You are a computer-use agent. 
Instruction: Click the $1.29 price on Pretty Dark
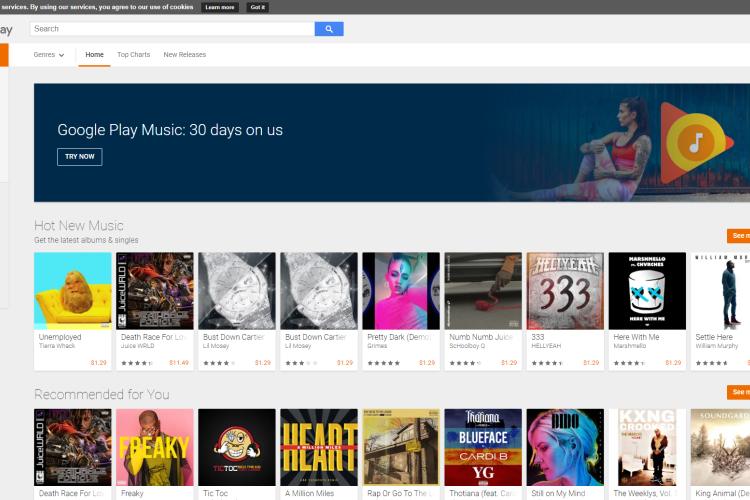click(427, 363)
